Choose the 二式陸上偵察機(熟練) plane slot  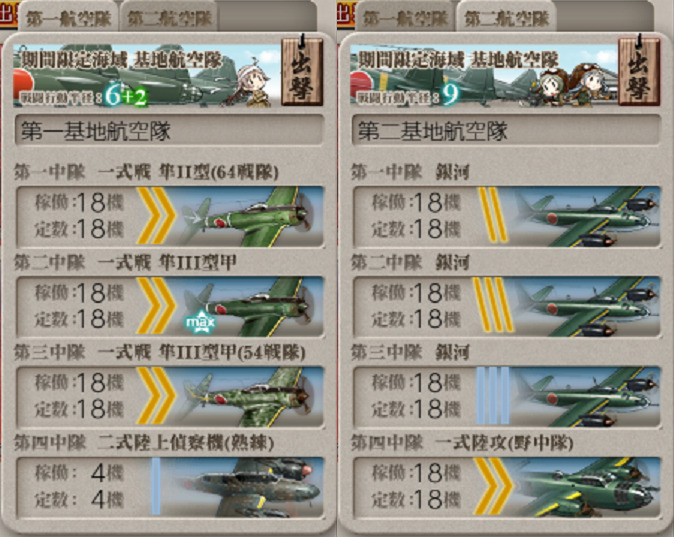[x=170, y=487]
